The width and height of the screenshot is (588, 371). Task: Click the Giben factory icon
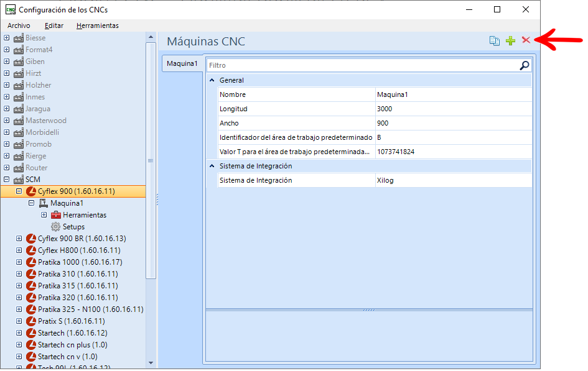[19, 62]
